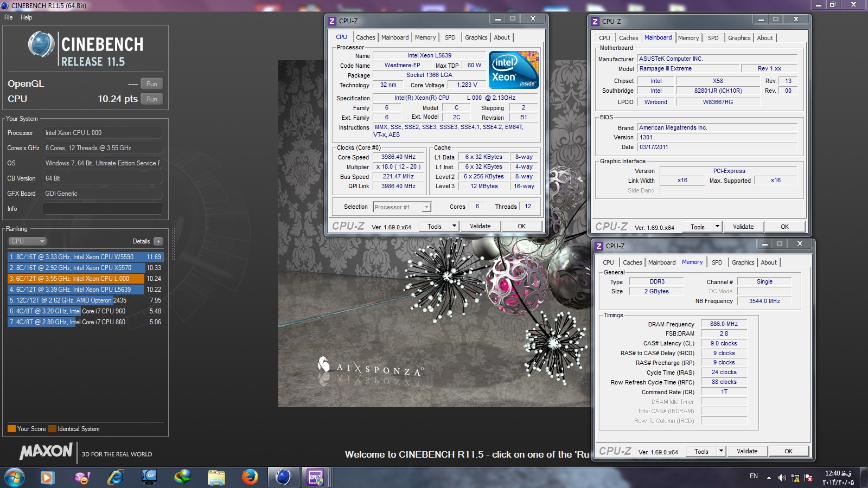
Task: Click the Info text field
Action: click(103, 209)
